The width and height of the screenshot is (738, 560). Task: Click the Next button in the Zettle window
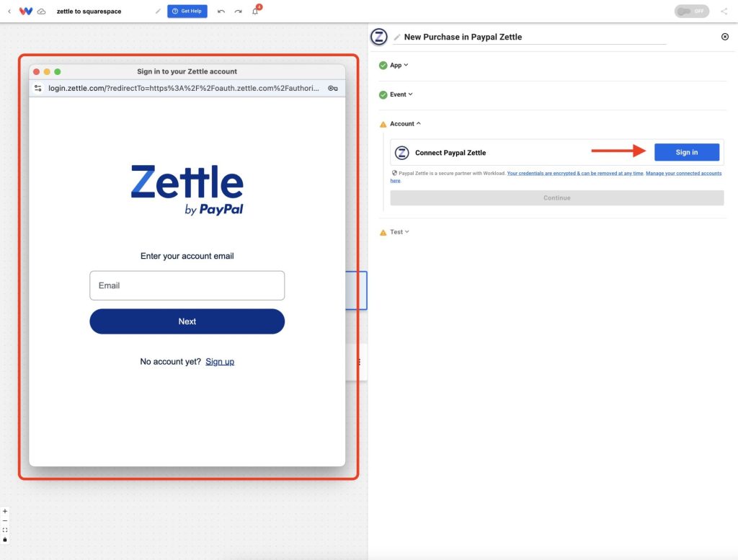[x=187, y=321]
